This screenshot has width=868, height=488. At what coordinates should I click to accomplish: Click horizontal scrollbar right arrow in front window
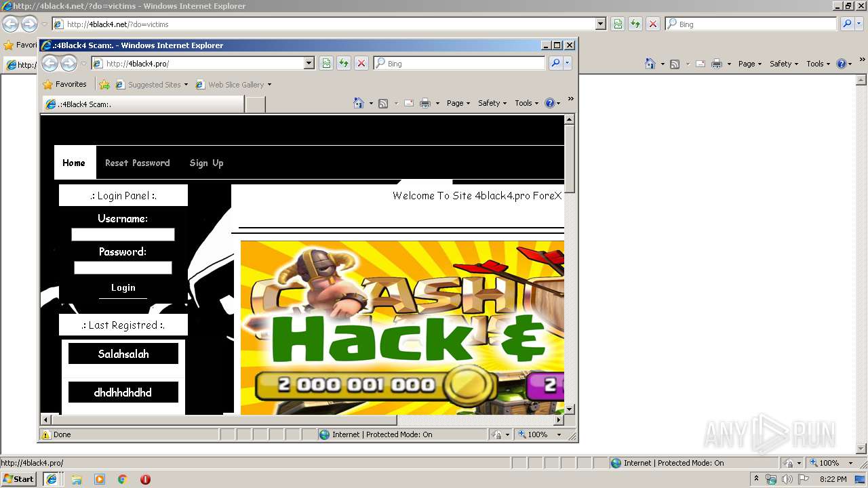pos(559,420)
